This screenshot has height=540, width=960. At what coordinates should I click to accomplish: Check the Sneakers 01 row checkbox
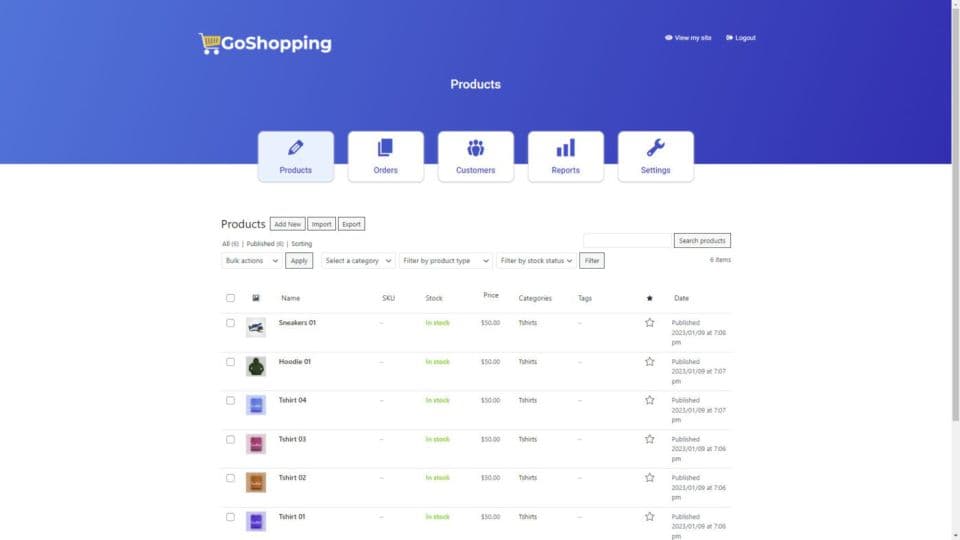(230, 323)
